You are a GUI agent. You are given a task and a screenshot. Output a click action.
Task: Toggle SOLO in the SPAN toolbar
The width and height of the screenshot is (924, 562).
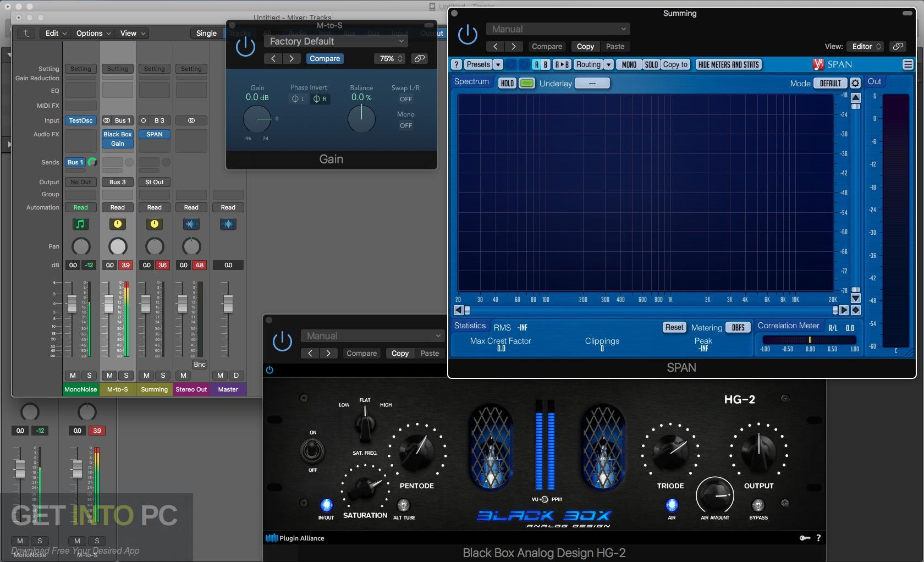pyautogui.click(x=651, y=64)
